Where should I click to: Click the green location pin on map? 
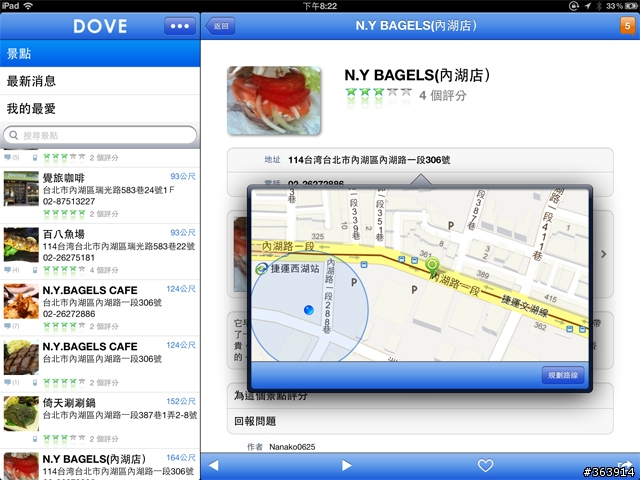432,266
